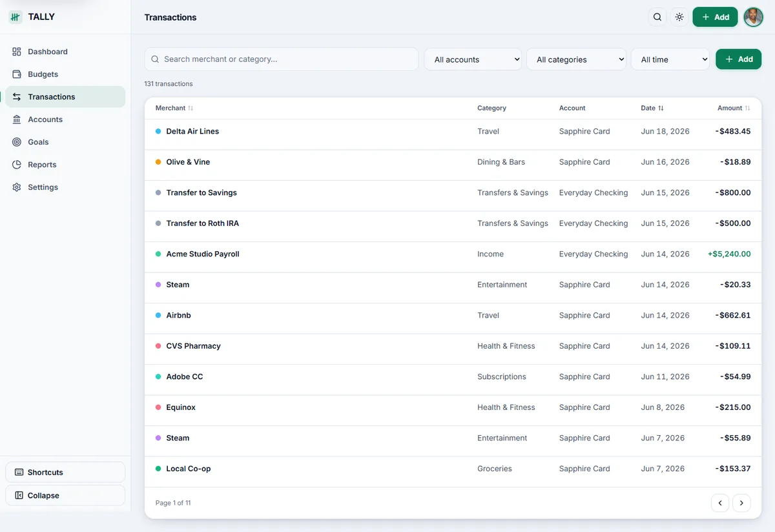Navigate to Goals page
Viewport: 775px width, 532px height.
coord(65,142)
